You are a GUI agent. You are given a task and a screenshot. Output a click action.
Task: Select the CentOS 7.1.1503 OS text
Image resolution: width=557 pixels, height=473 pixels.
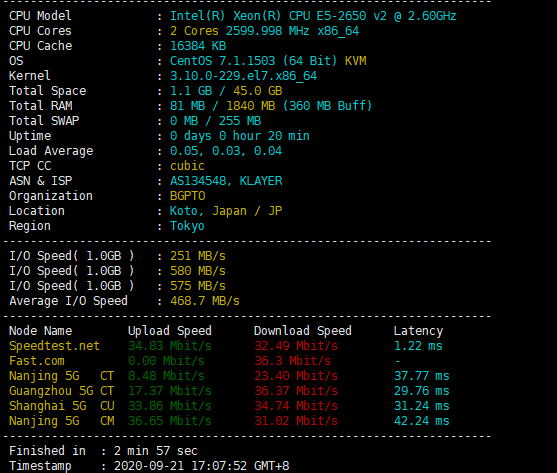pos(222,61)
